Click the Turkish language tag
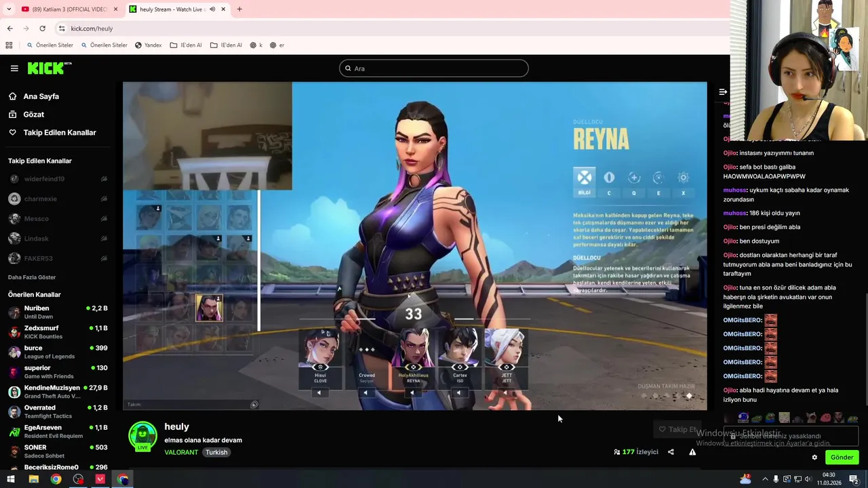This screenshot has width=868, height=488. click(x=216, y=452)
